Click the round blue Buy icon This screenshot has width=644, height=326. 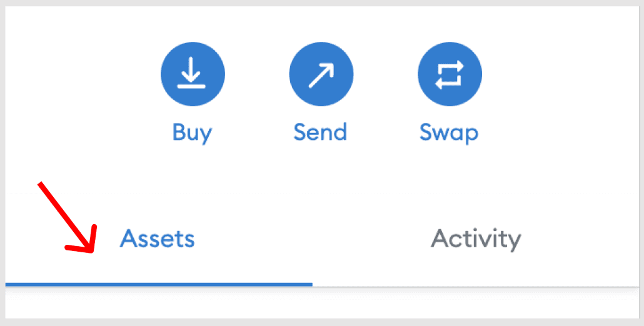(193, 74)
